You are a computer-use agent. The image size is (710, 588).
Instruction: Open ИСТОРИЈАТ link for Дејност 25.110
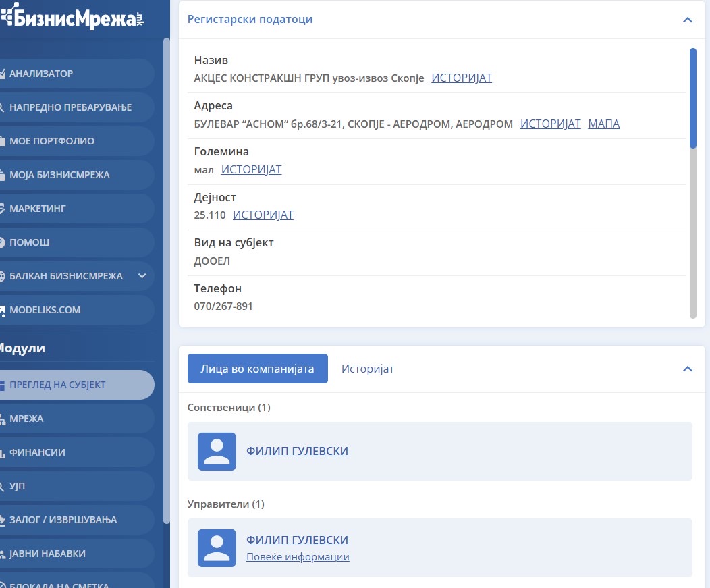click(263, 215)
